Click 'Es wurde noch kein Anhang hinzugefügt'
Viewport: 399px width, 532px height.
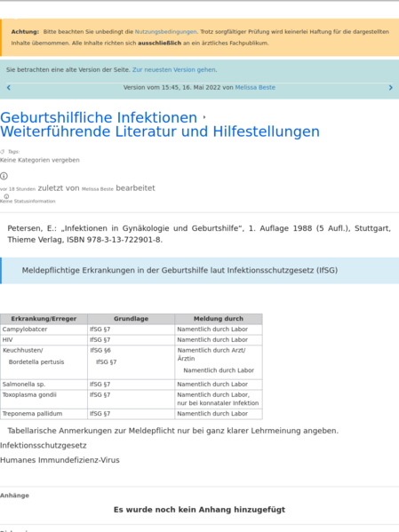[199, 510]
